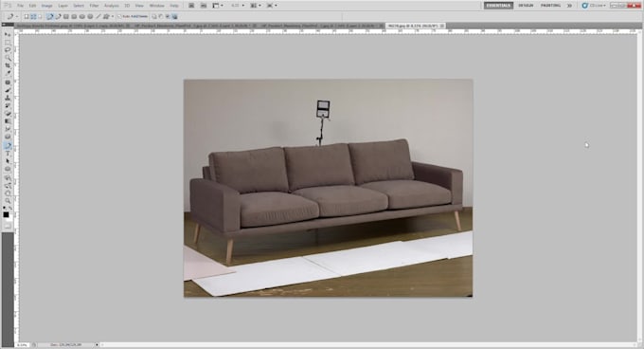Screen dimensions: 644x349
Task: Select the Blur tool
Action: click(8, 129)
